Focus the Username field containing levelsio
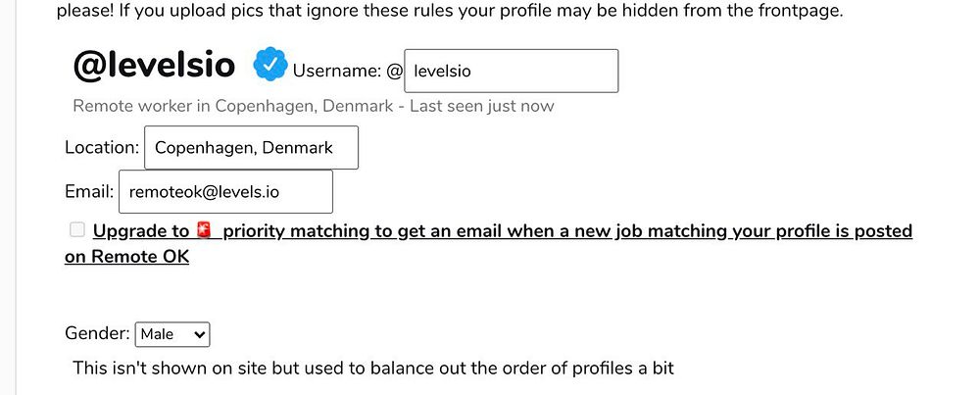This screenshot has width=980, height=395. [x=511, y=71]
